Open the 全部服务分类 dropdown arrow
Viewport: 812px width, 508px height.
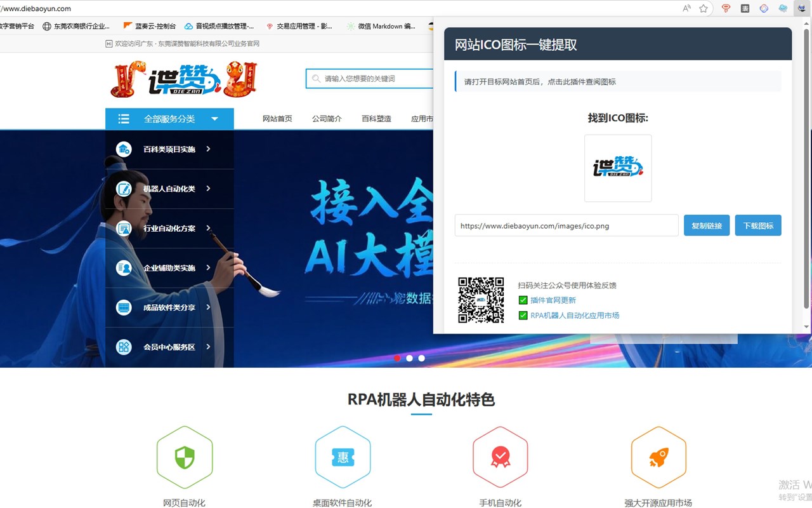(x=214, y=119)
